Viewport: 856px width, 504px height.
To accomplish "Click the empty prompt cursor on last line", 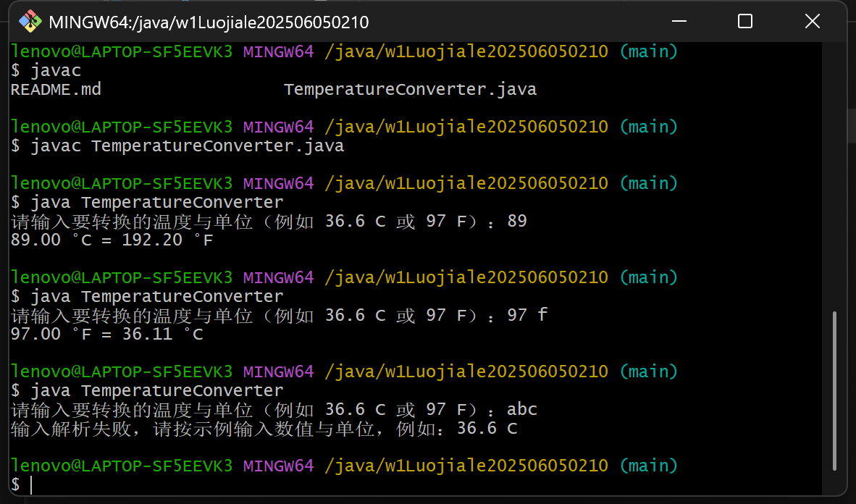I will click(x=31, y=484).
